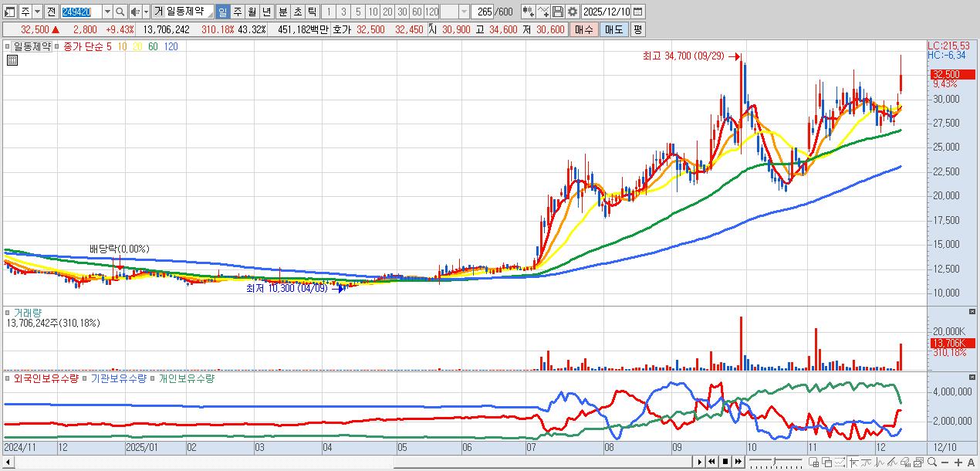This screenshot has width=980, height=471.
Task: Click the 매수 (buy) button
Action: click(x=584, y=29)
